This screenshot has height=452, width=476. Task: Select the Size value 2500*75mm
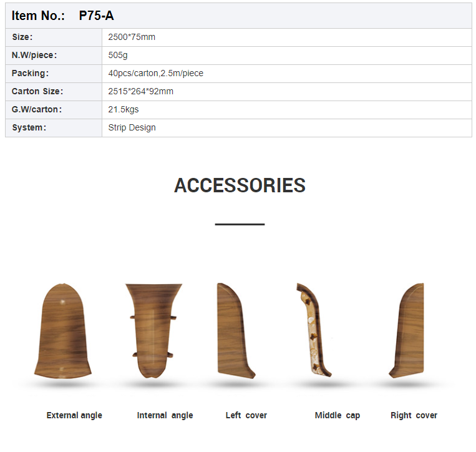pos(132,37)
